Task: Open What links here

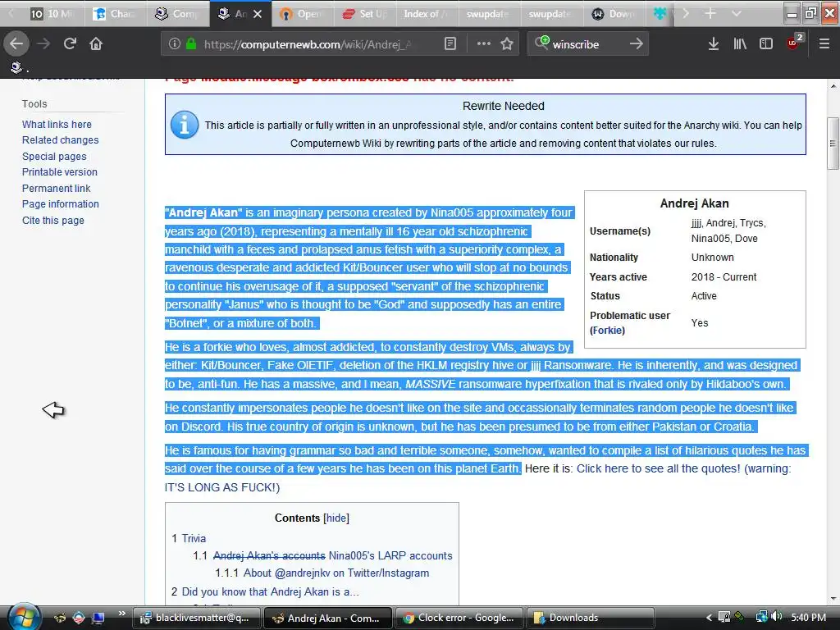Action: click(x=57, y=125)
